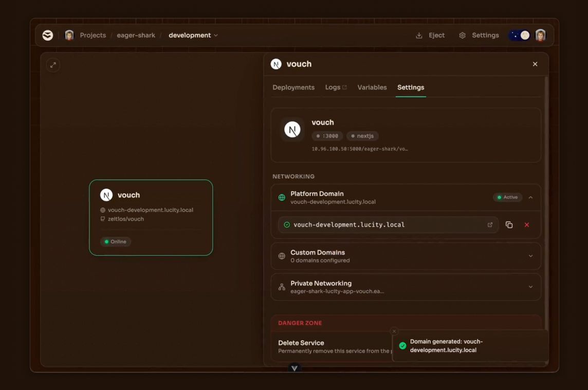
Task: Open the Logs tab
Action: click(x=336, y=87)
